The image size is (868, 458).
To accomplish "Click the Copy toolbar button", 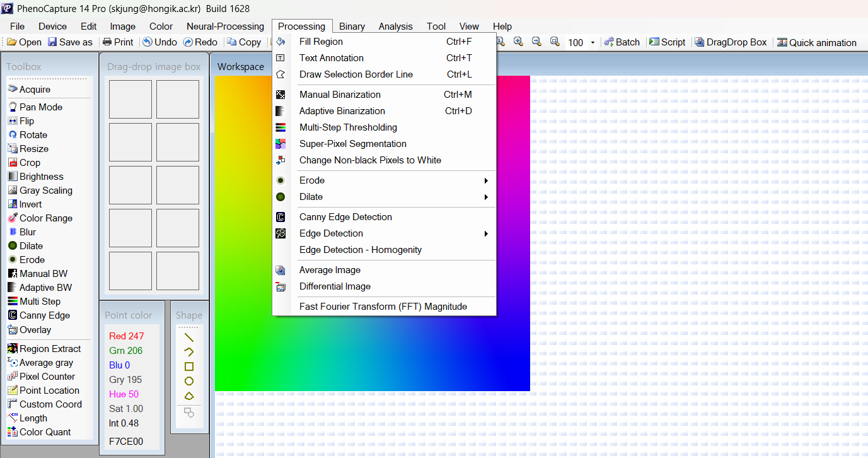I will point(244,42).
